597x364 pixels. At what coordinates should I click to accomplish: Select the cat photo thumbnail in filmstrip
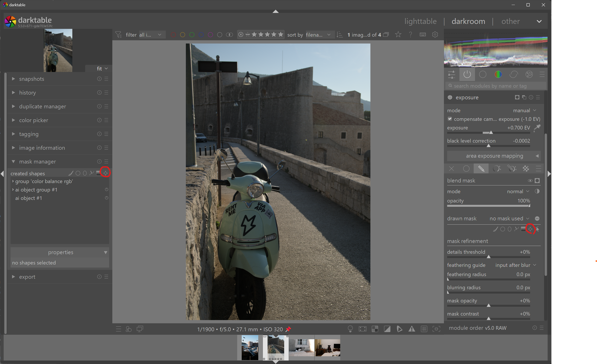[x=301, y=348]
